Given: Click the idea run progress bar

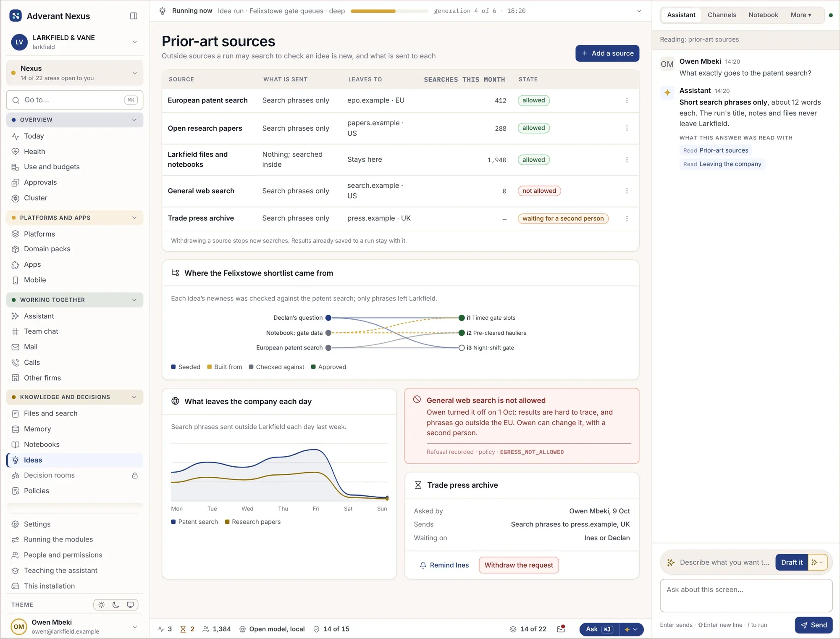Looking at the screenshot, I should pos(389,11).
